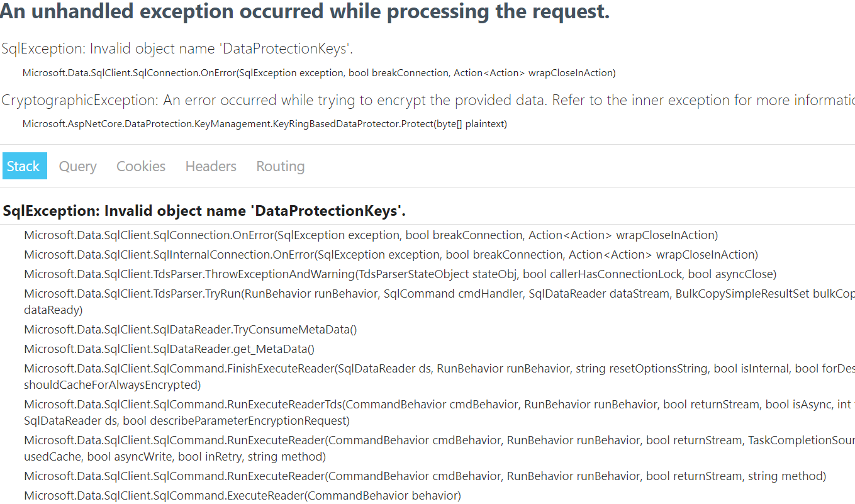Switch to the Query tab
This screenshot has width=855, height=504.
click(x=77, y=166)
